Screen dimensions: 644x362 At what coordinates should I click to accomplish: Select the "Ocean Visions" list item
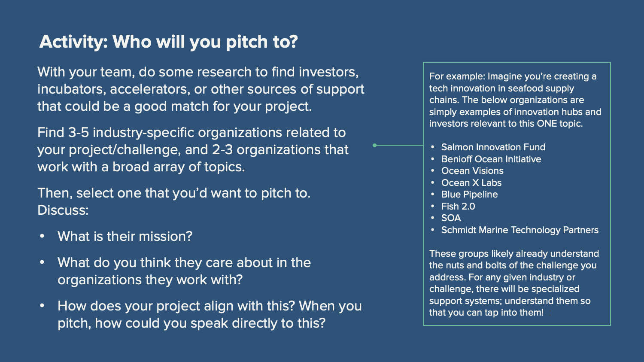[x=472, y=171]
